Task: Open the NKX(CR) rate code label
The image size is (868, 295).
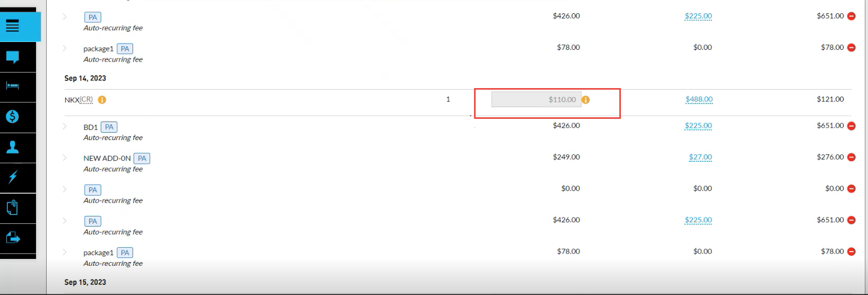Action: [x=78, y=100]
